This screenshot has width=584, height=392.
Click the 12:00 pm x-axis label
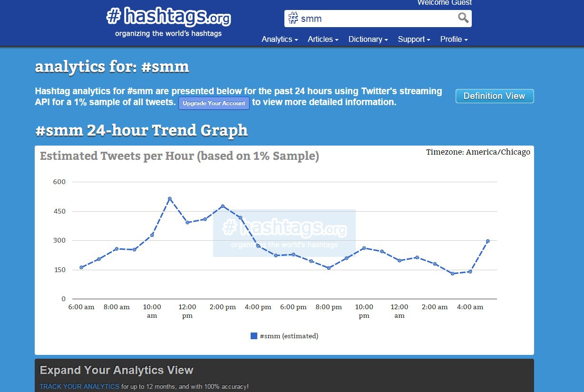187,311
